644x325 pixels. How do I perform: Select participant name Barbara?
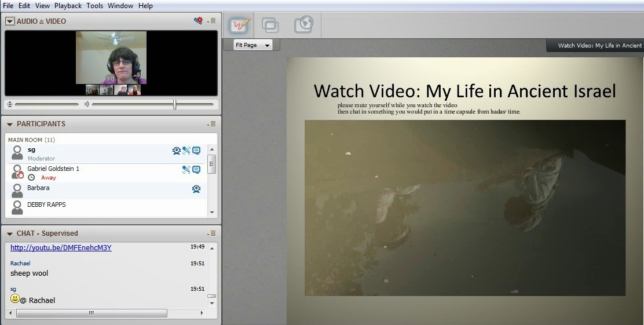[38, 188]
